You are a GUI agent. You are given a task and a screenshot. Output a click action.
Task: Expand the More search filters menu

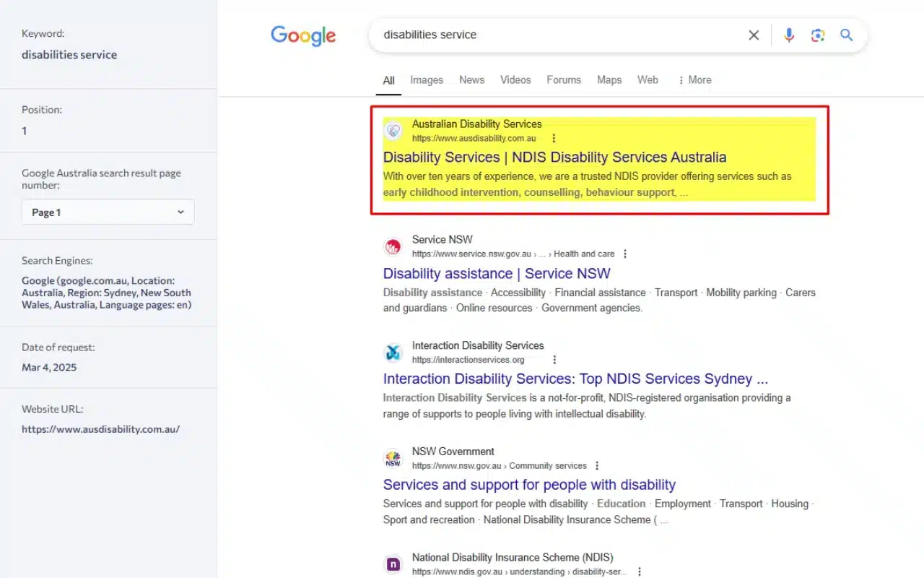(x=694, y=80)
